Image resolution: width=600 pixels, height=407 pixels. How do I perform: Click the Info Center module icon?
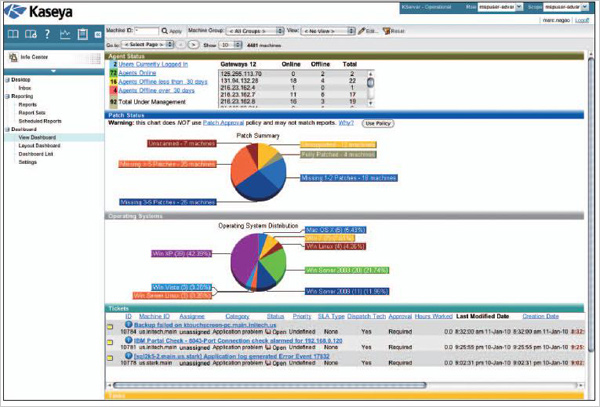[13, 57]
